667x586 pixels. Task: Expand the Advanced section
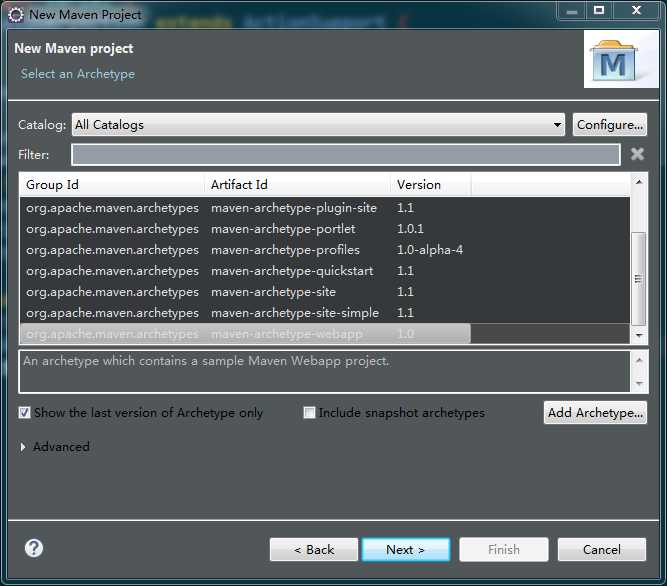click(x=23, y=447)
